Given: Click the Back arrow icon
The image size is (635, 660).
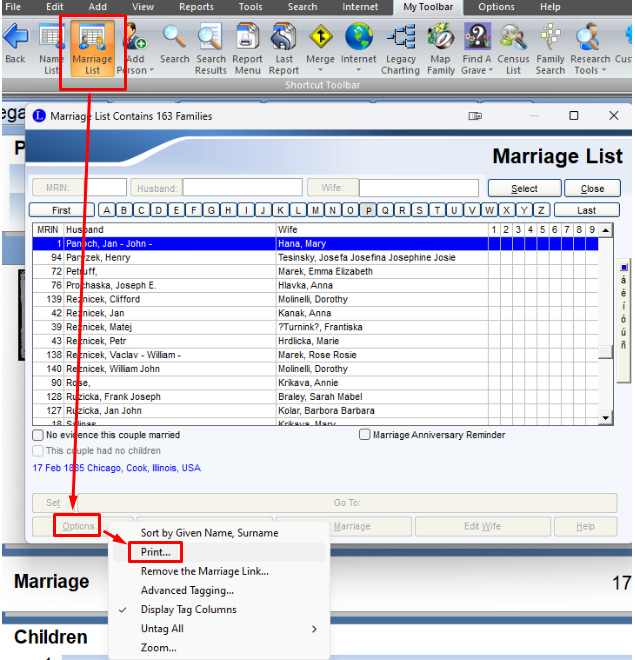Looking at the screenshot, I should [15, 37].
